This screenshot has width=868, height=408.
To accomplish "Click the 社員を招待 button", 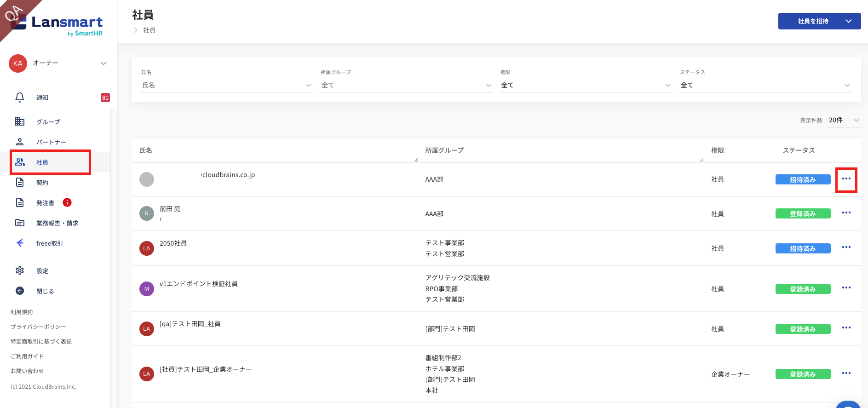I will click(813, 21).
